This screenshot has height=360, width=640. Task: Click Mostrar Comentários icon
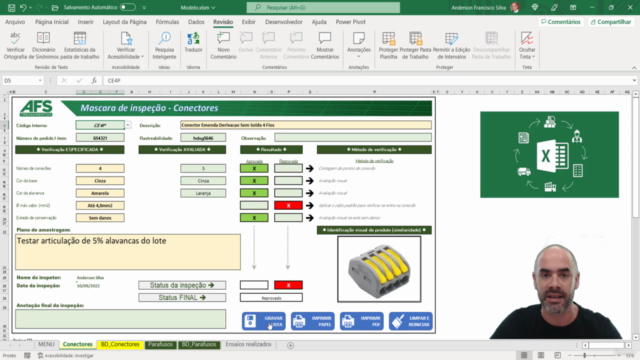pyautogui.click(x=325, y=45)
